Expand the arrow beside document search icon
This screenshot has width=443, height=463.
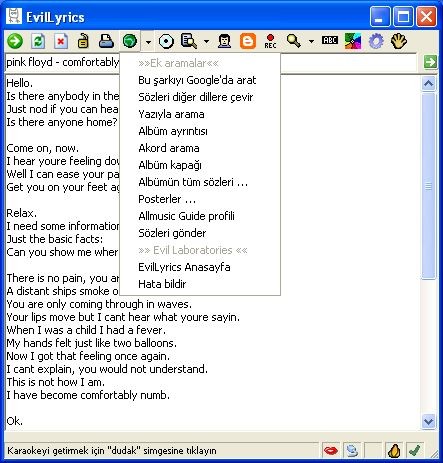point(207,42)
